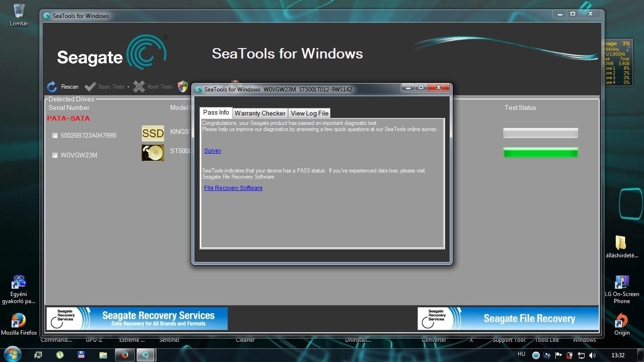The image size is (644, 362).
Task: Open the Lomtár recycle bin icon
Action: click(x=19, y=15)
